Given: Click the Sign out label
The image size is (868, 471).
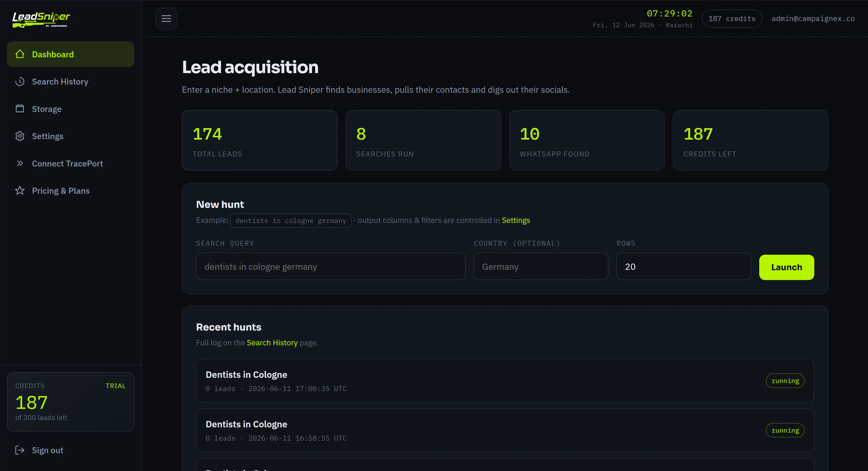Looking at the screenshot, I should [48, 450].
